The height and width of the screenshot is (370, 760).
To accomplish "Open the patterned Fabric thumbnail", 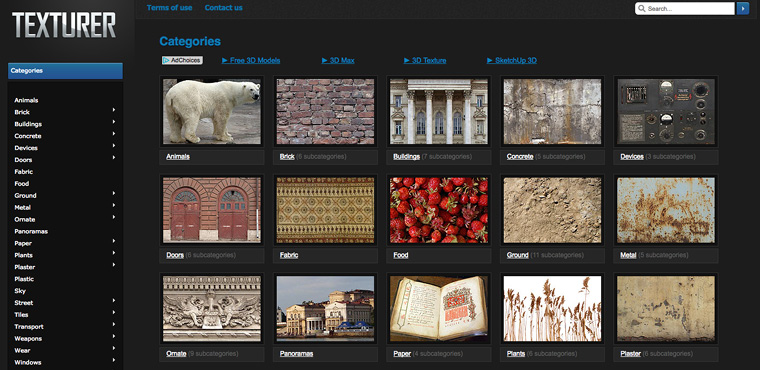I will tap(325, 209).
